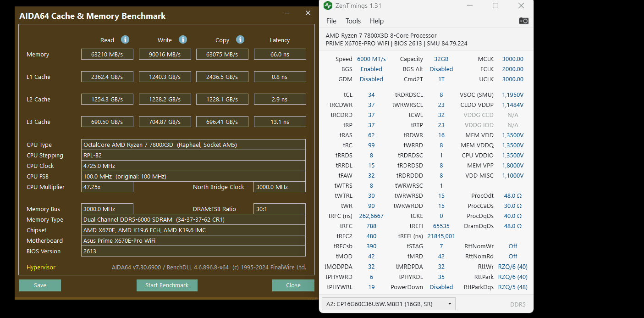Select L3 Cache latency 13.1 ns
This screenshot has height=318, width=644.
(x=280, y=122)
